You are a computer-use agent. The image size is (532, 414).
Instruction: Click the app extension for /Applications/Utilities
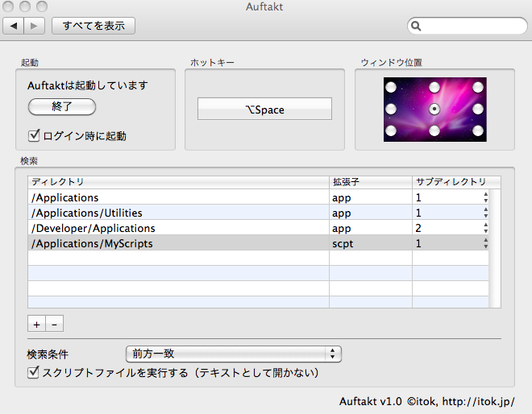click(371, 213)
